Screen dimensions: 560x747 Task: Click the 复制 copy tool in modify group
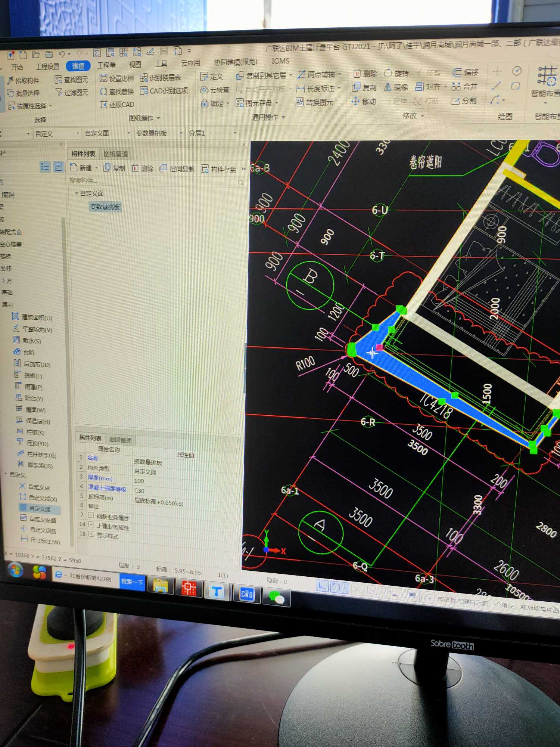tap(364, 87)
